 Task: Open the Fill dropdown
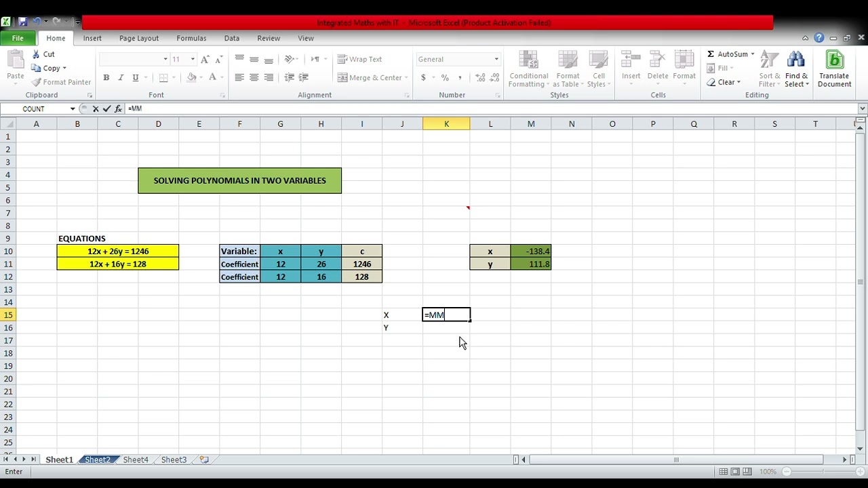coord(720,68)
